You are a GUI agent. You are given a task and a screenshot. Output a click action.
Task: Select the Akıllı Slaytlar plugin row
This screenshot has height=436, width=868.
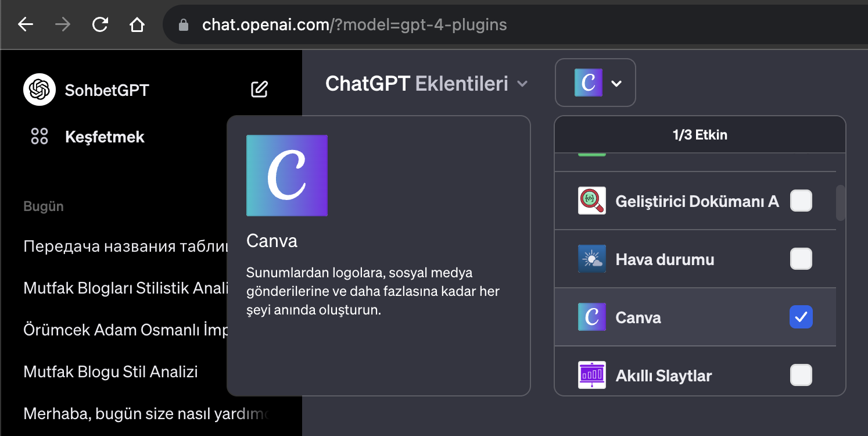click(695, 371)
